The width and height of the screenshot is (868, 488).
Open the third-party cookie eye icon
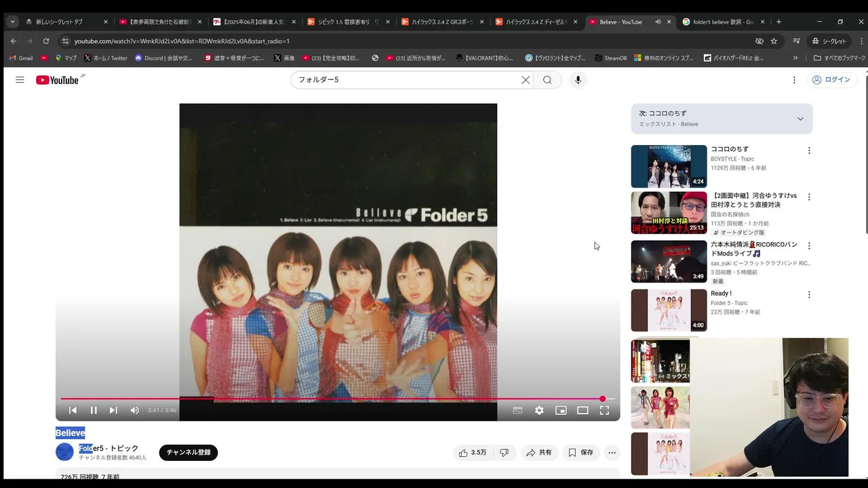[x=759, y=41]
